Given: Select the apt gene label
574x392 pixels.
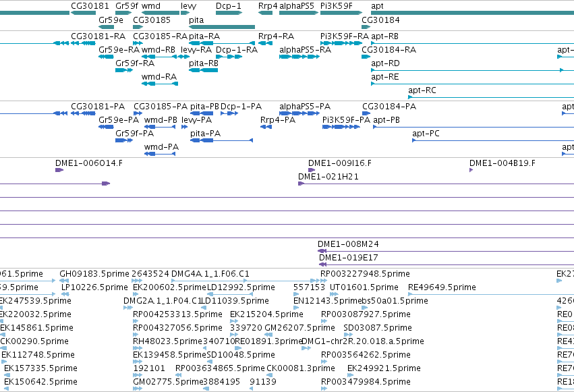Looking at the screenshot, I should 377,6.
